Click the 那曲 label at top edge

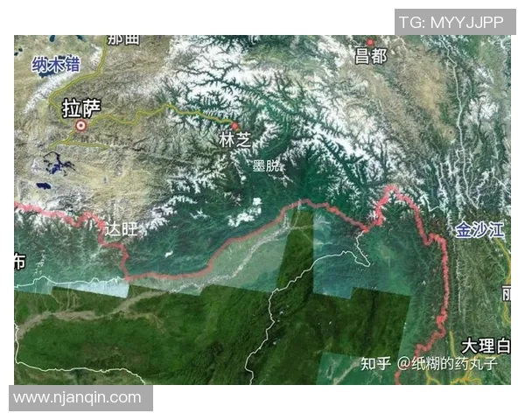coord(123,40)
